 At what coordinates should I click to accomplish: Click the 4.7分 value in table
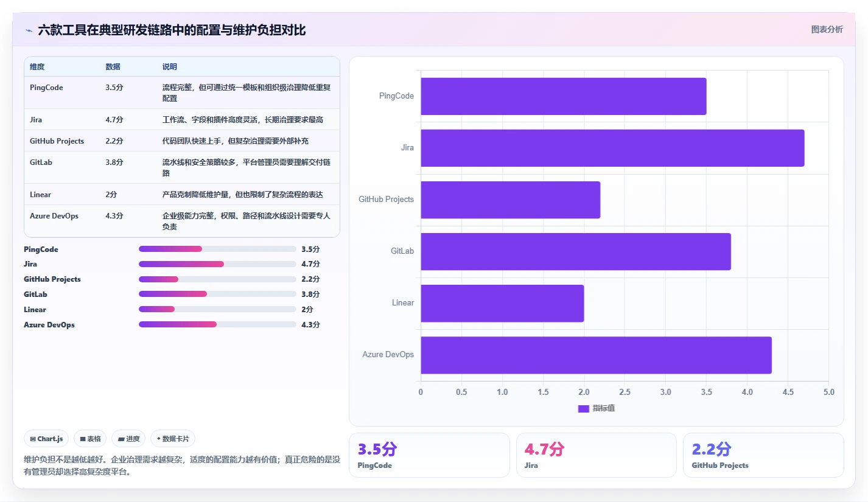pos(114,120)
